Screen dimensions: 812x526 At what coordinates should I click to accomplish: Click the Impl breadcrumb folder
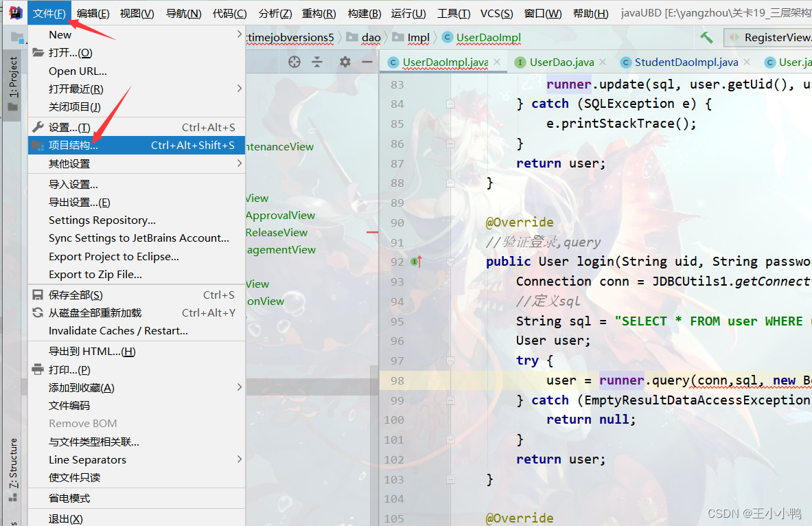click(411, 37)
